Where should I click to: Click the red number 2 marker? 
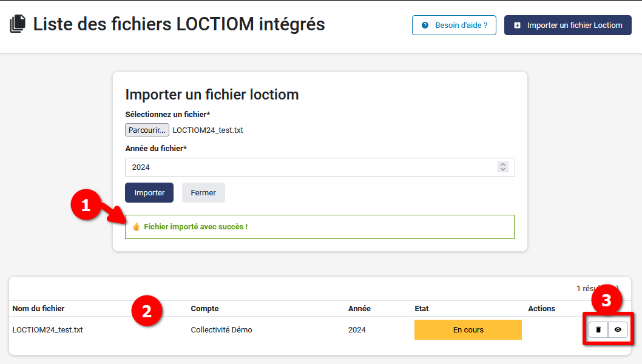click(146, 311)
